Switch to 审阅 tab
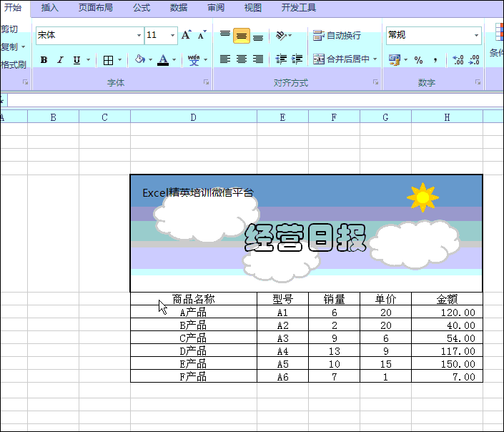504x432 pixels. coord(216,8)
